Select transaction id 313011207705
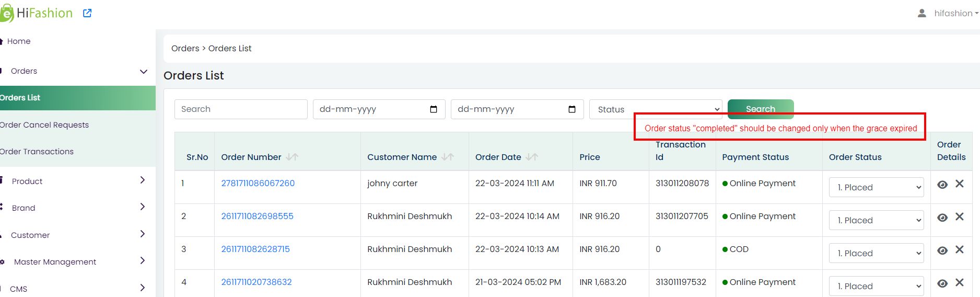 (682, 216)
